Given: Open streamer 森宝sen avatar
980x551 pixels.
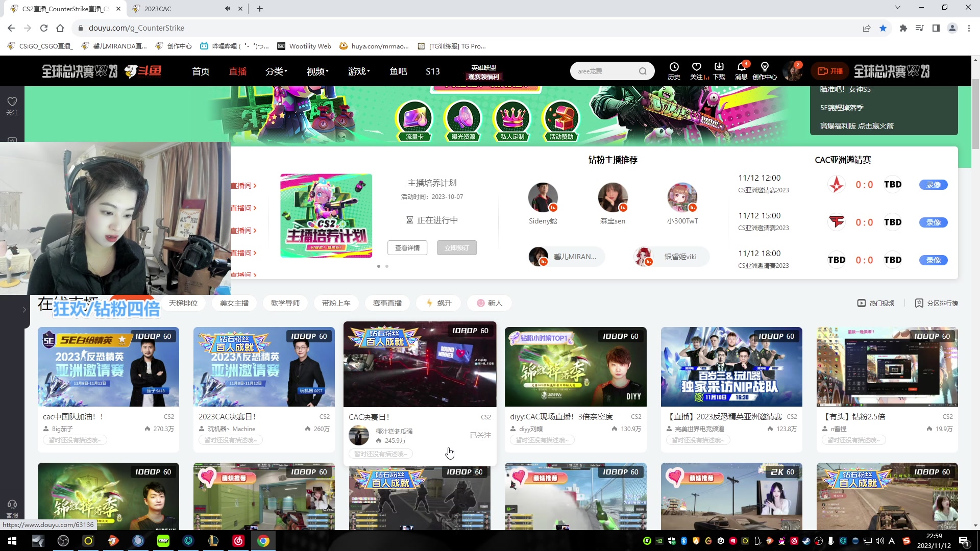Looking at the screenshot, I should coord(612,197).
